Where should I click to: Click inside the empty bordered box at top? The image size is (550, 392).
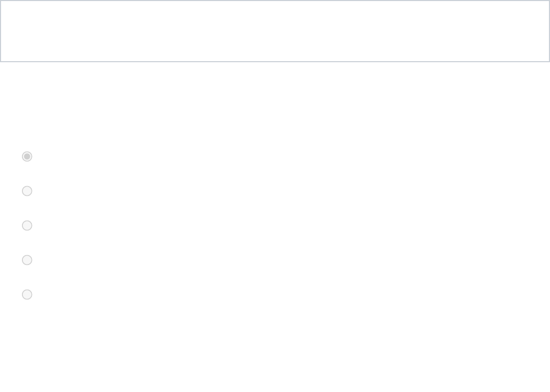tap(275, 31)
